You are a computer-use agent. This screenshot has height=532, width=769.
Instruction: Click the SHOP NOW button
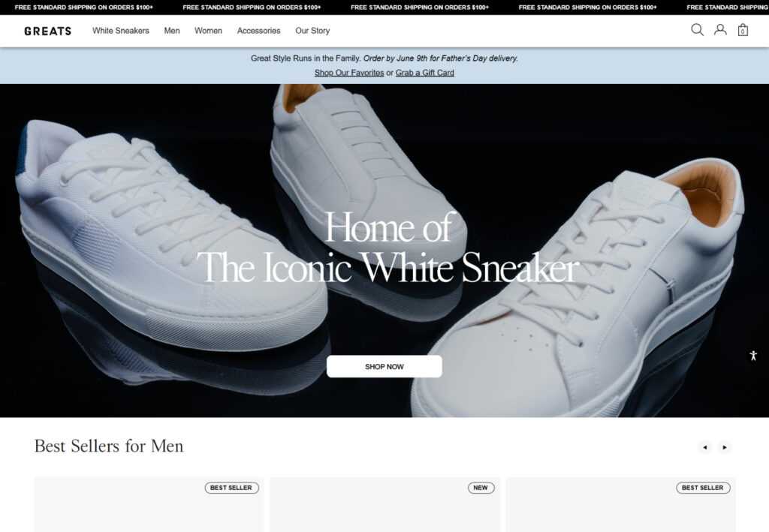(384, 366)
